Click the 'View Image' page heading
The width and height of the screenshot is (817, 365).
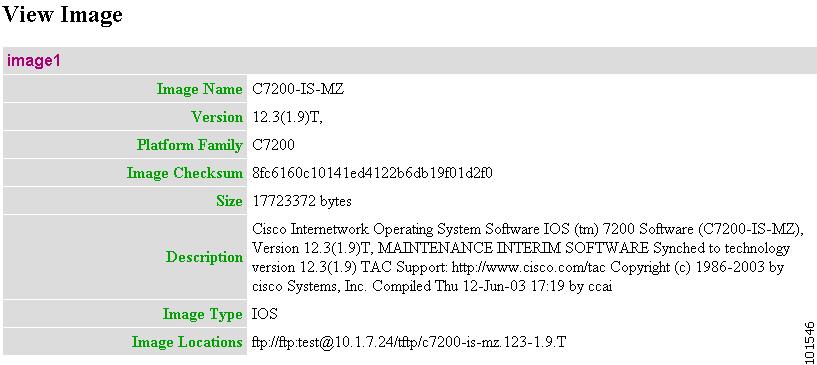tap(63, 14)
